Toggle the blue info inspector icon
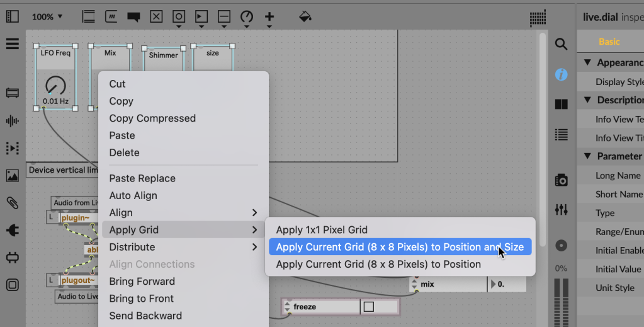 pos(561,75)
